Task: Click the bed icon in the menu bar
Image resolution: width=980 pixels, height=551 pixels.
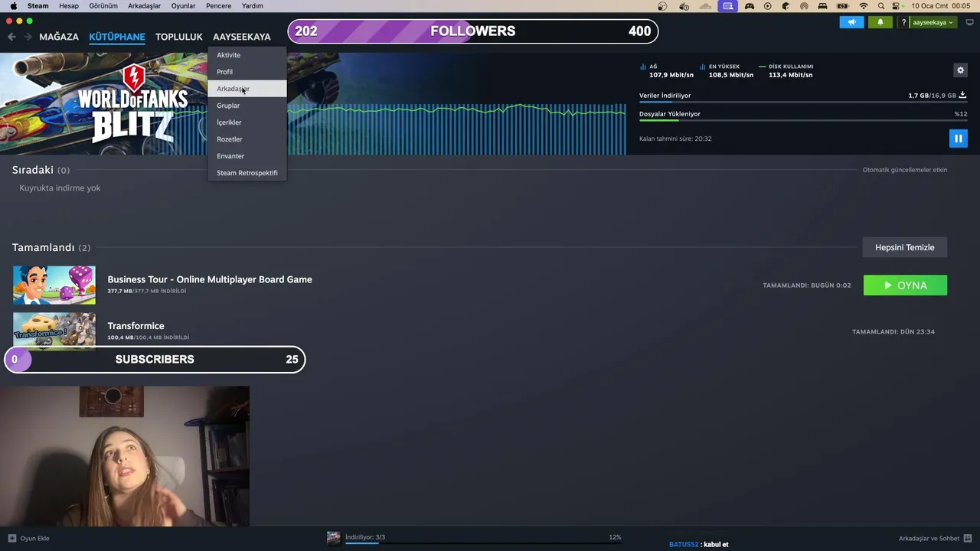Action: tap(822, 6)
